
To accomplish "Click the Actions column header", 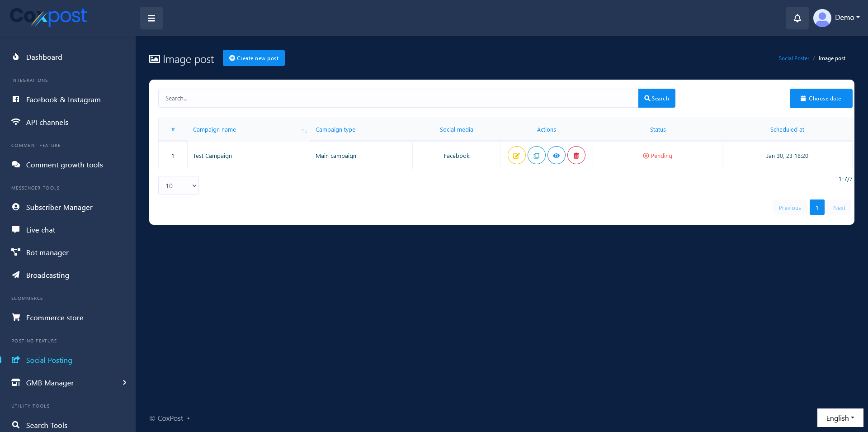I will click(x=547, y=130).
